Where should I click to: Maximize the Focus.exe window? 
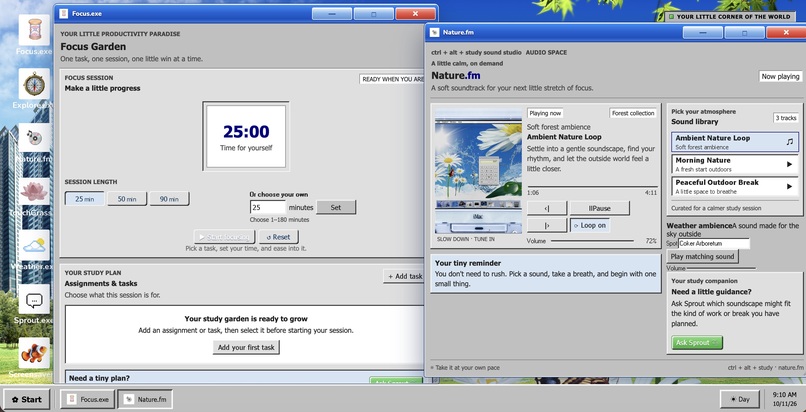374,14
